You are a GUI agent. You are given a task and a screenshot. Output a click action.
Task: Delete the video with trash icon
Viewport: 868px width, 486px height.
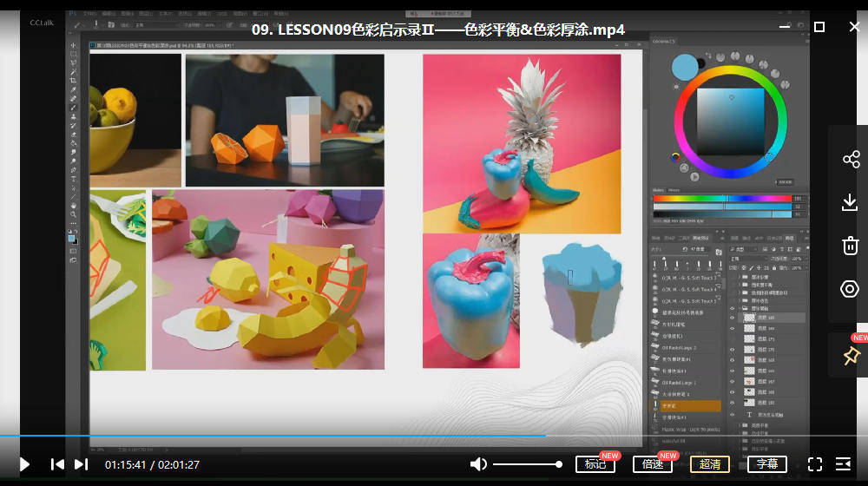[x=851, y=246]
